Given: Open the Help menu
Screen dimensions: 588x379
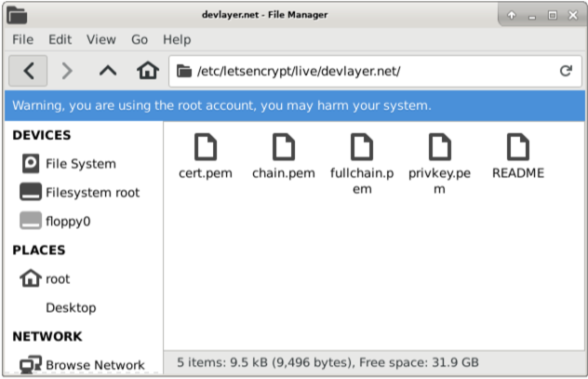Looking at the screenshot, I should (177, 39).
